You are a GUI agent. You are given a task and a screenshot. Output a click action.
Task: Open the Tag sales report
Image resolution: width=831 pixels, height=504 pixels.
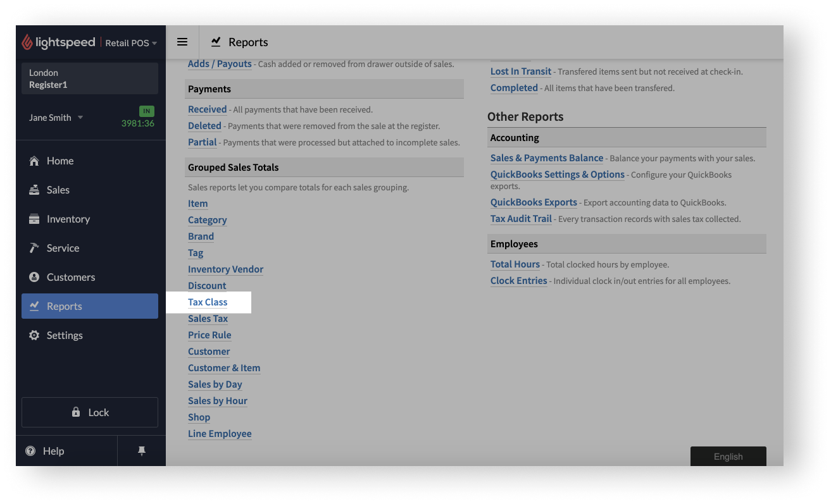pyautogui.click(x=196, y=253)
